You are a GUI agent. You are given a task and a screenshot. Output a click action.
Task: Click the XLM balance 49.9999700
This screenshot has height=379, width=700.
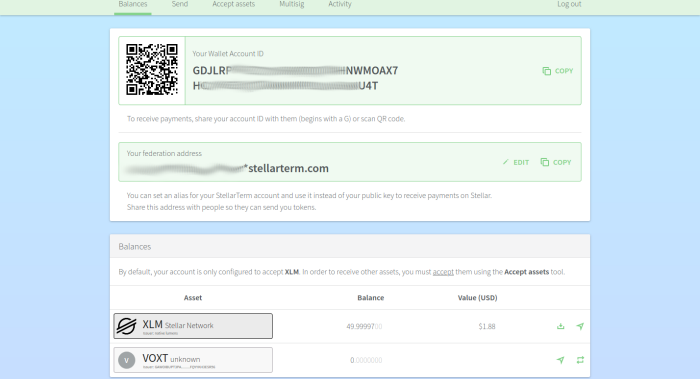point(364,326)
